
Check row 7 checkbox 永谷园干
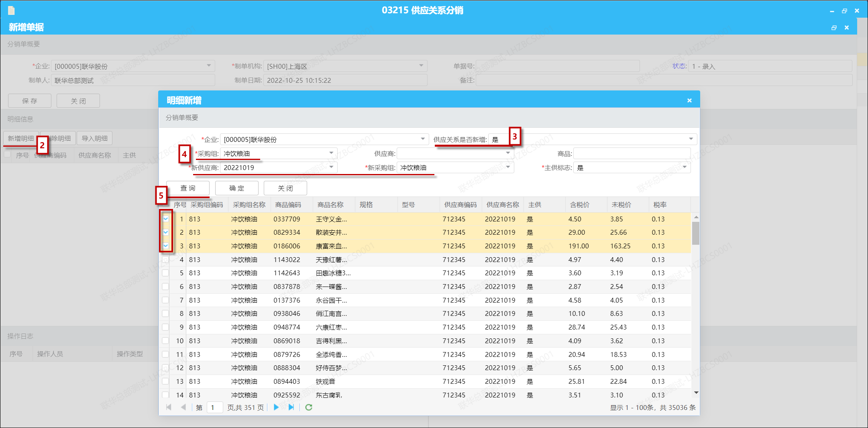point(165,300)
